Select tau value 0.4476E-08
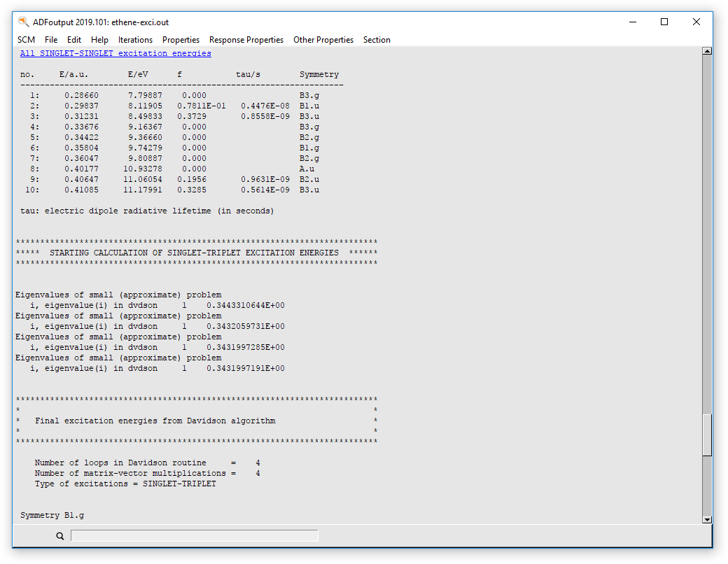The height and width of the screenshot is (564, 728). [x=265, y=106]
